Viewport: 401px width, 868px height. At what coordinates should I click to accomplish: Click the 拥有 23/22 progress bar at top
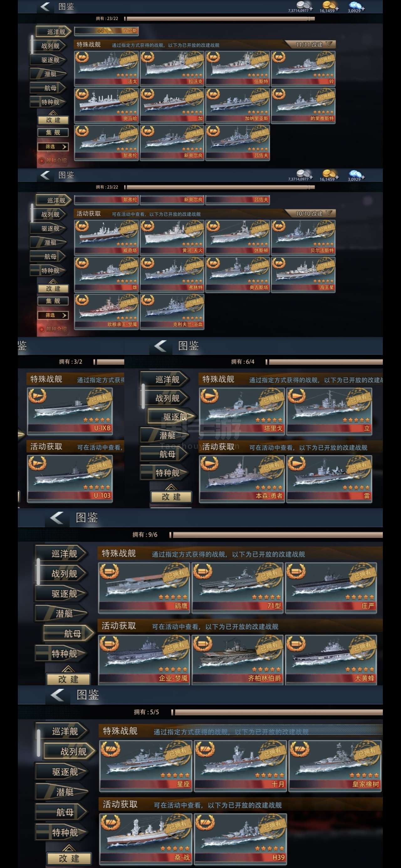click(220, 18)
